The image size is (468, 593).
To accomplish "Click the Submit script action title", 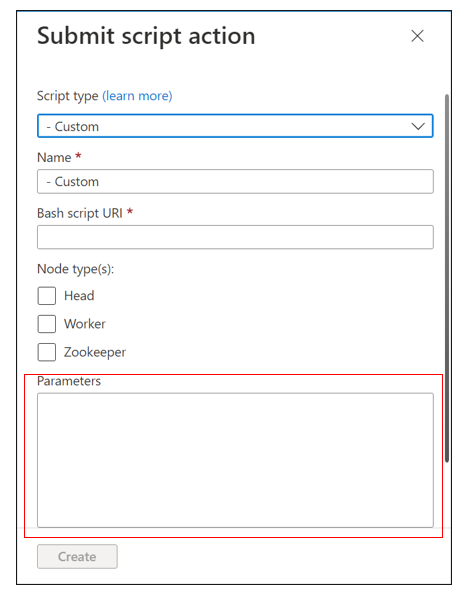I will (x=146, y=36).
